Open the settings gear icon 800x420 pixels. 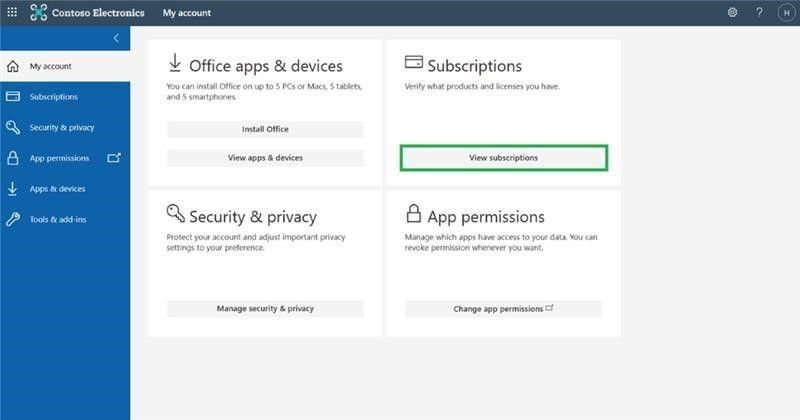(x=732, y=12)
